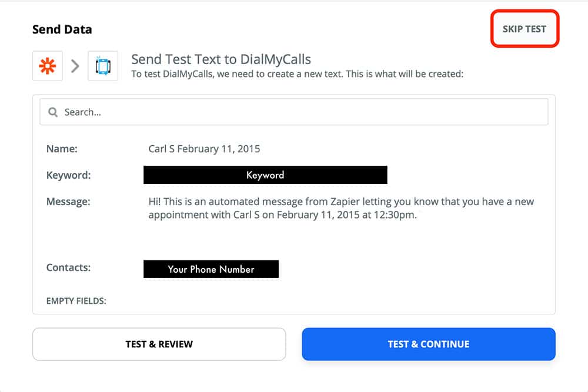Hit the blue Test & Continue button
Image resolution: width=588 pixels, height=392 pixels.
click(428, 344)
